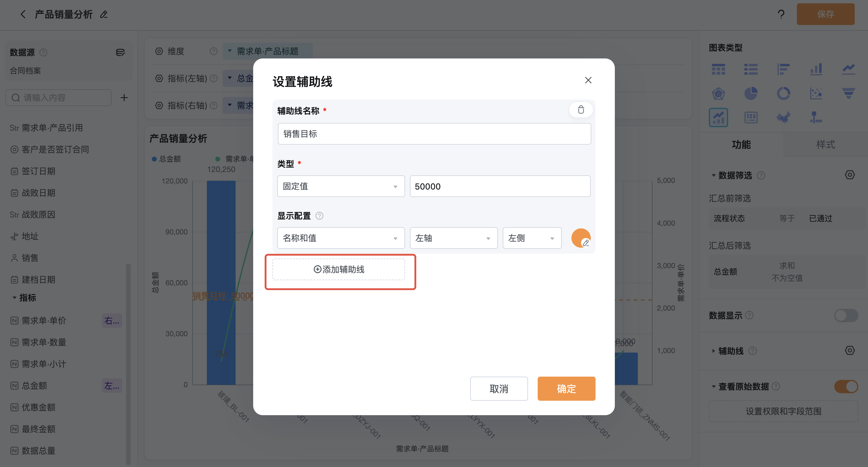Open 设置权限和字段范围
The image size is (868, 467).
[783, 411]
